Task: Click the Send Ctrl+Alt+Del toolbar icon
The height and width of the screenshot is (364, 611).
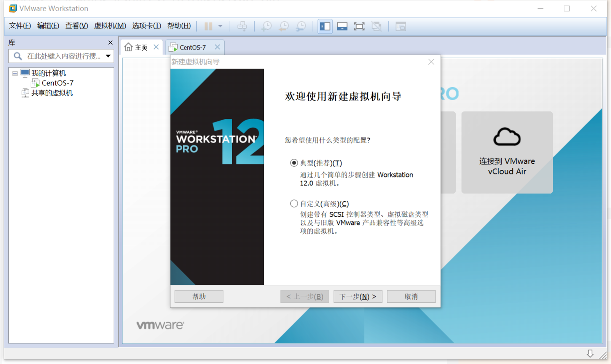Action: click(242, 26)
